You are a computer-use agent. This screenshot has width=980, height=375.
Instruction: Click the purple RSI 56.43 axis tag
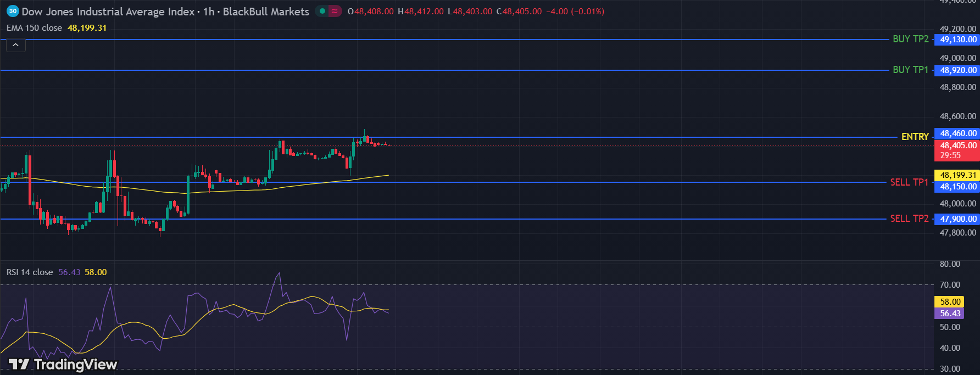pyautogui.click(x=950, y=314)
